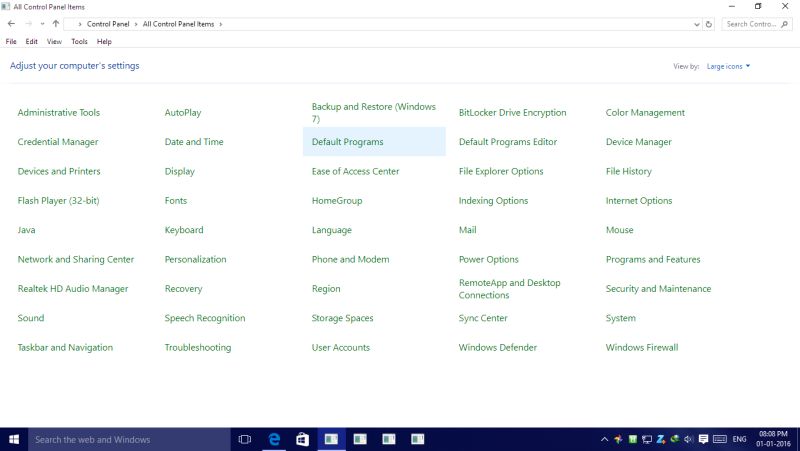
Task: Open Network and Sharing Center
Action: click(x=76, y=259)
